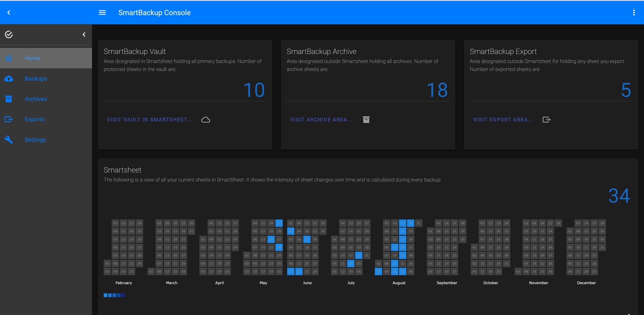Open the Archives page
The height and width of the screenshot is (315, 644).
46,99
